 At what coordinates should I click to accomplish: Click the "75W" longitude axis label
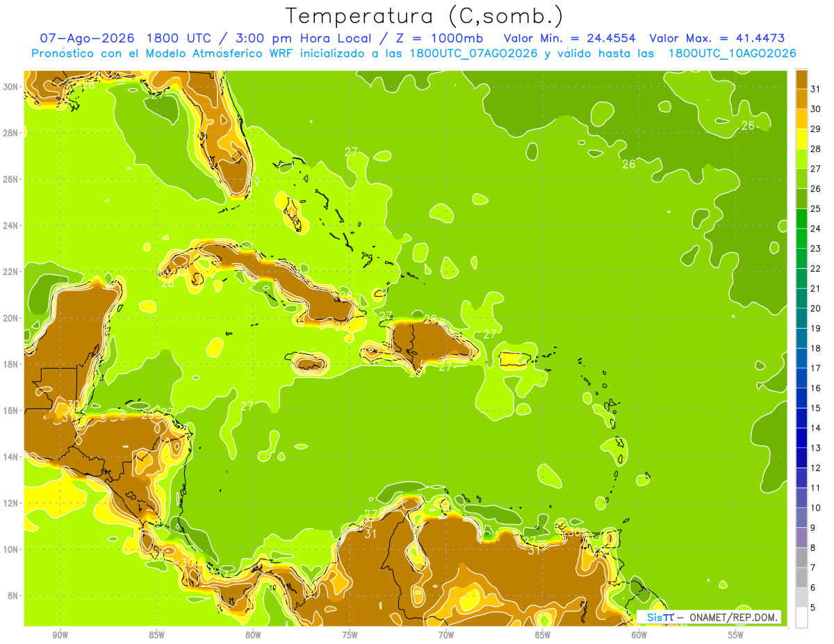pyautogui.click(x=350, y=635)
